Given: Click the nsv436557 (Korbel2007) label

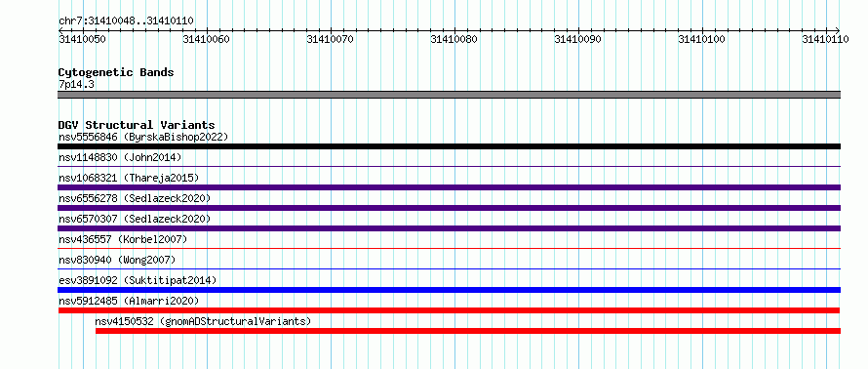Looking at the screenshot, I should pyautogui.click(x=123, y=239).
